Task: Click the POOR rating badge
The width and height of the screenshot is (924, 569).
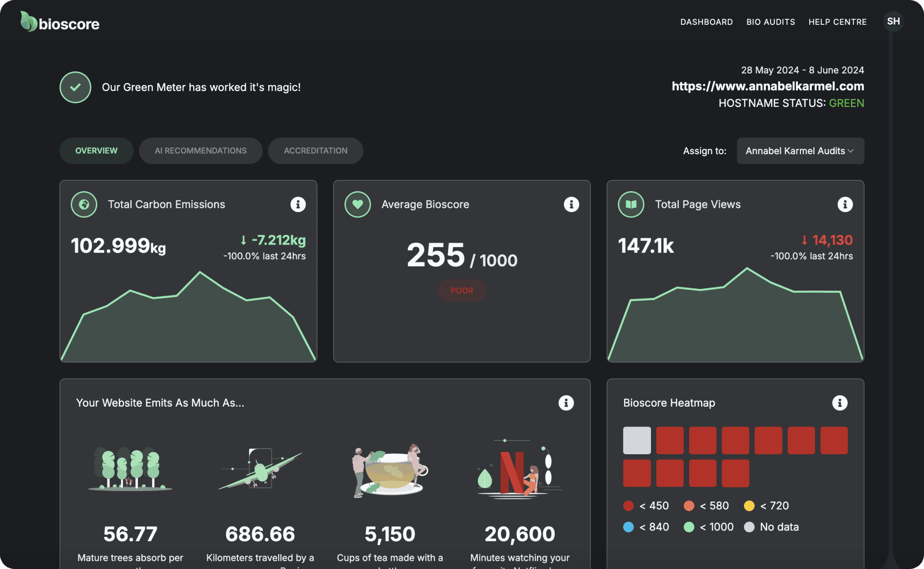Action: (x=462, y=290)
